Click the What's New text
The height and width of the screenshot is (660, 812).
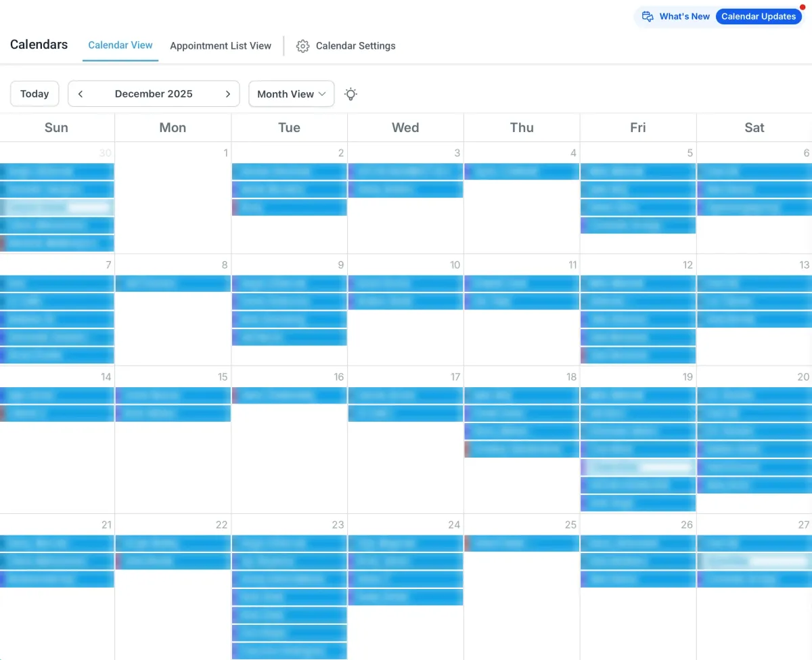[685, 16]
